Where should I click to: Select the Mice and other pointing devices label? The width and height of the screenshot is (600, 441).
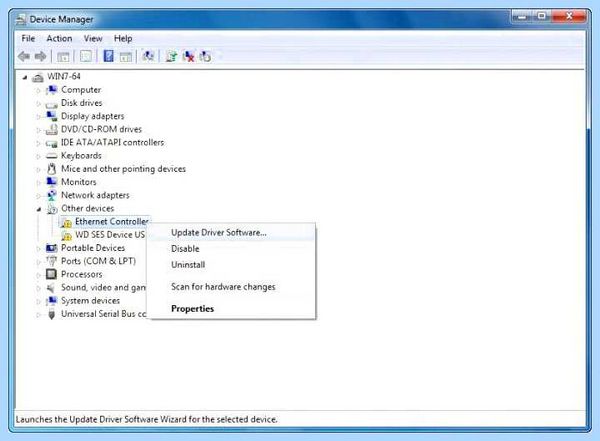tap(124, 169)
